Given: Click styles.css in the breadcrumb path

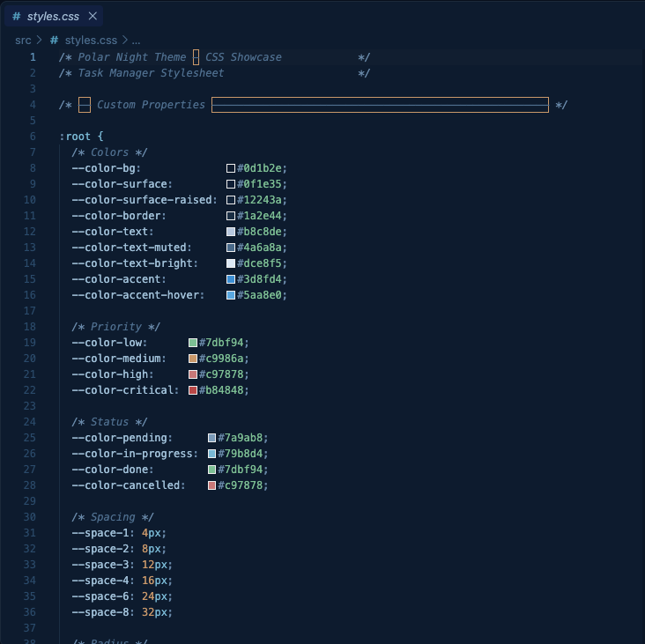Looking at the screenshot, I should (91, 41).
